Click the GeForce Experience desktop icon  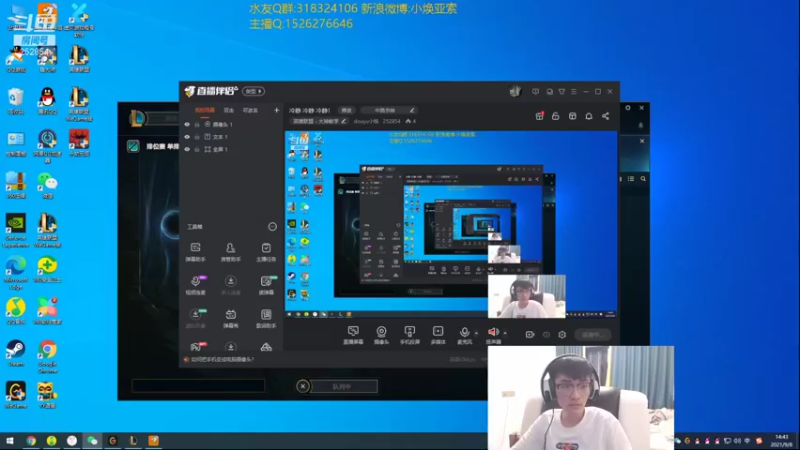[x=15, y=231]
